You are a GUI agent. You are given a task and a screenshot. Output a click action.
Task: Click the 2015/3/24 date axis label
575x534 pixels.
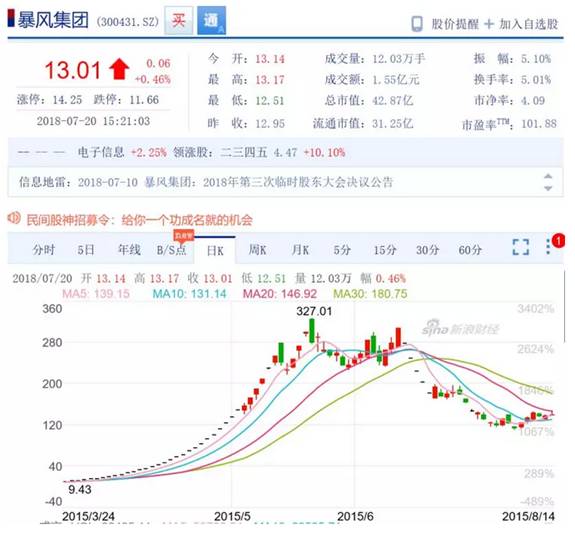point(88,516)
